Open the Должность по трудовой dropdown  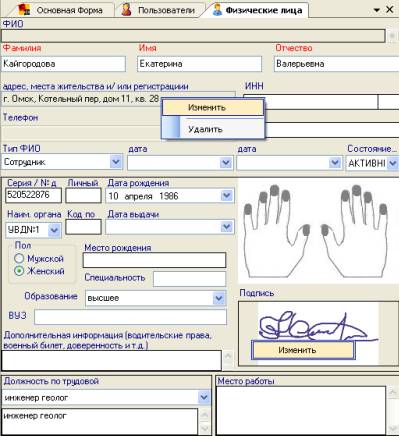(x=204, y=397)
